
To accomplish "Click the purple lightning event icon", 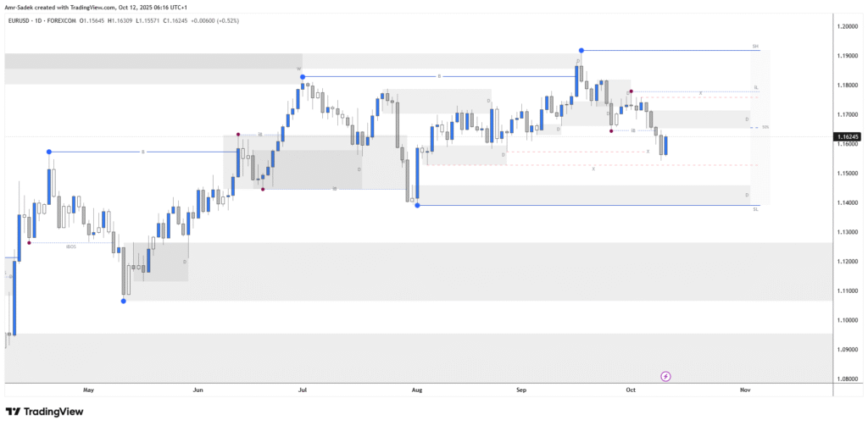I will (x=665, y=375).
